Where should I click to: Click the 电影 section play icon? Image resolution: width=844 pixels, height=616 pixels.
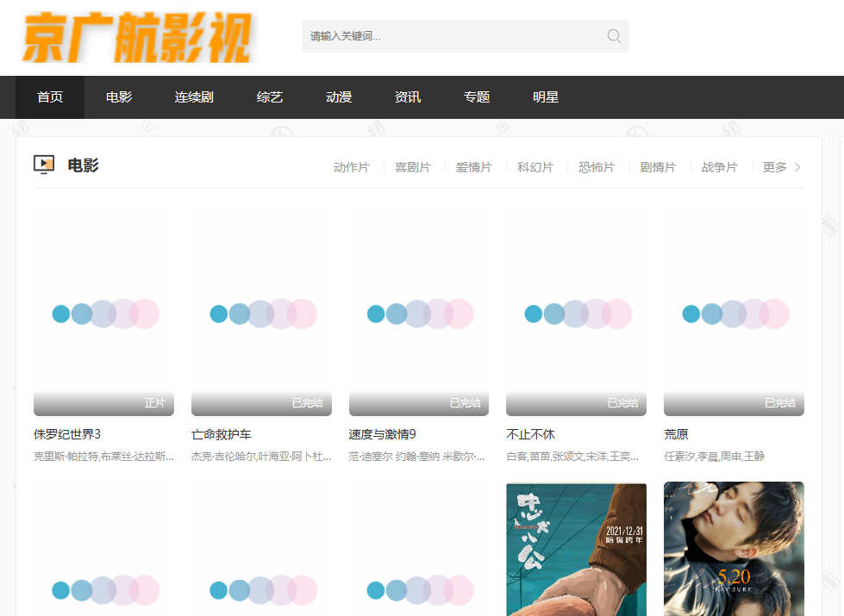tap(44, 165)
